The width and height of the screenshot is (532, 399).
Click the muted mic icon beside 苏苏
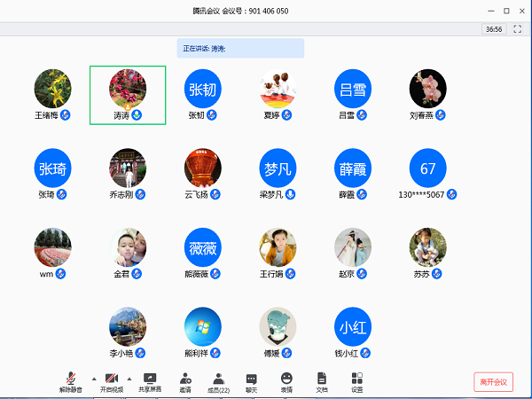[436, 274]
